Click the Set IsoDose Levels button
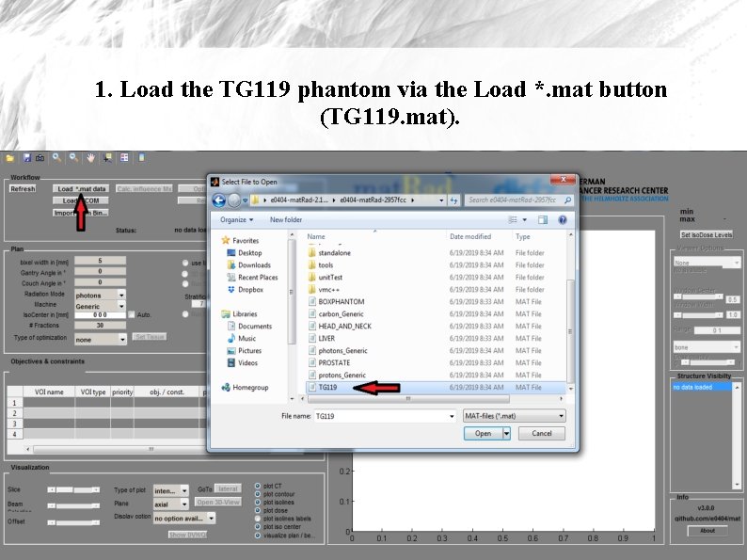747x560 pixels. (706, 235)
